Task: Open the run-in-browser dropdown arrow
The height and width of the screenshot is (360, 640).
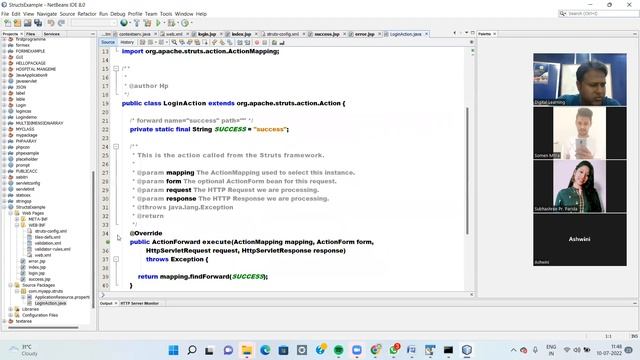Action: [129, 23]
